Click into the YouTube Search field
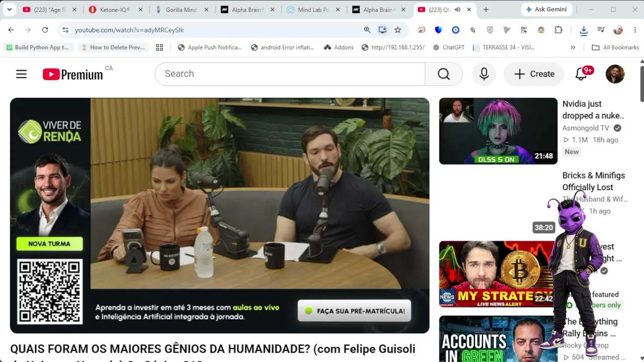This screenshot has width=644, height=362. pyautogui.click(x=290, y=74)
